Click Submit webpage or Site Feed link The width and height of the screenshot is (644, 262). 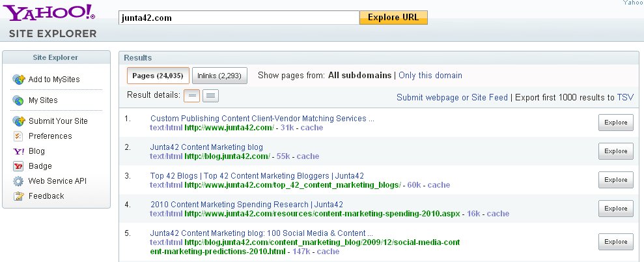coord(452,98)
